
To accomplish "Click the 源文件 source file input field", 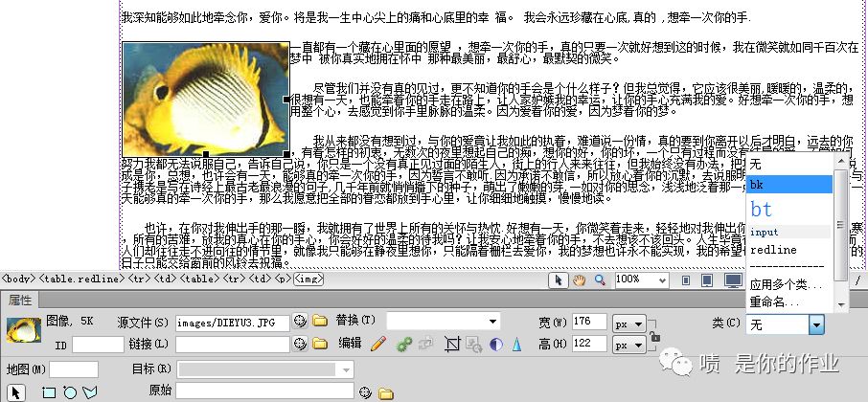I will point(233,324).
